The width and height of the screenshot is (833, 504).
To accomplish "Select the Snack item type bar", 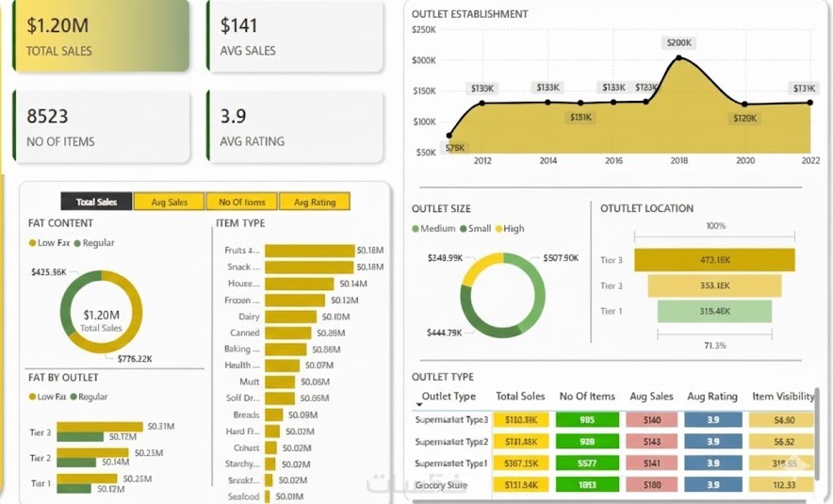I will click(309, 268).
